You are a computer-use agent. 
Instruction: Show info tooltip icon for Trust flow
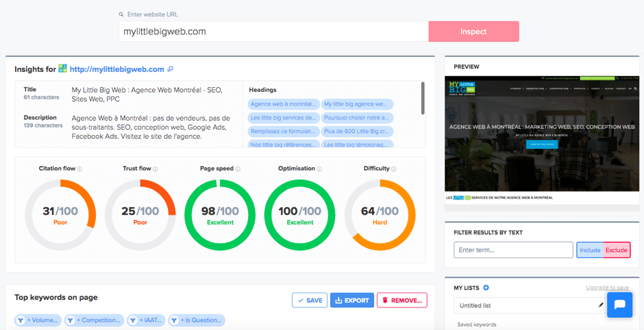point(156,169)
